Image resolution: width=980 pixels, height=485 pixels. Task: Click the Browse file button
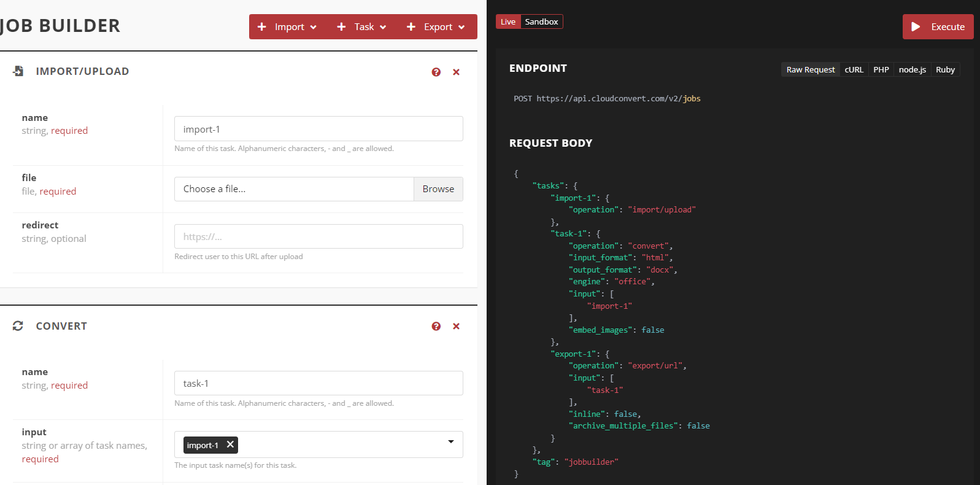pos(438,189)
